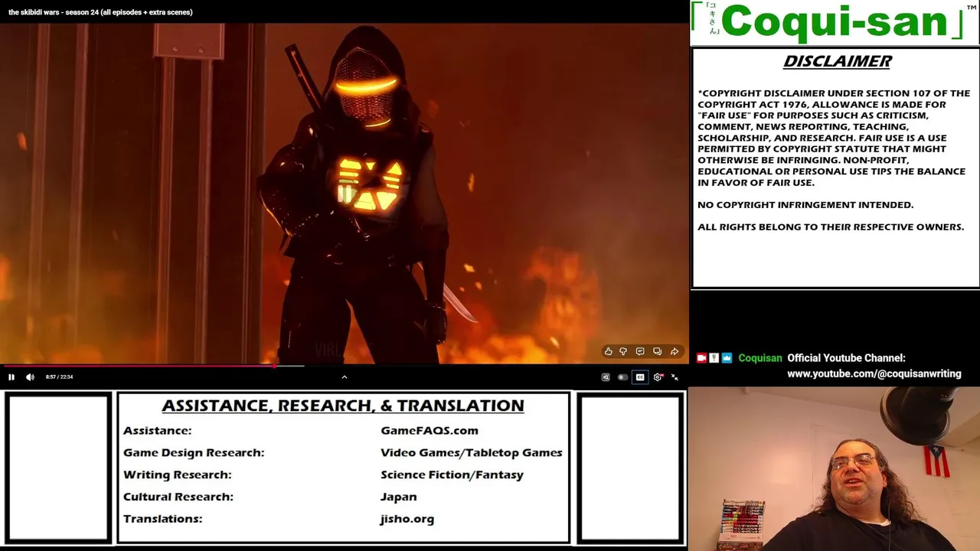Click 'Science Fiction/Fantasy' text
Screen dimensions: 980x551
pos(452,474)
